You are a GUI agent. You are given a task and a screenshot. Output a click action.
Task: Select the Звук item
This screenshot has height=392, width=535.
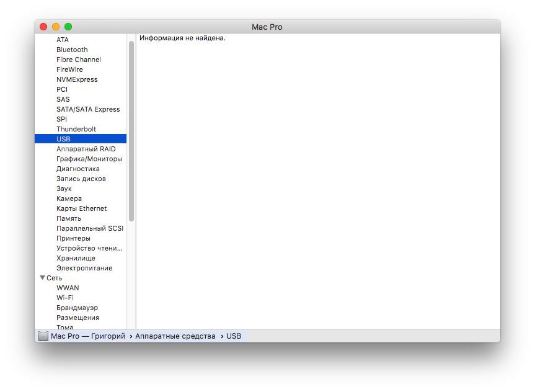[x=64, y=189]
